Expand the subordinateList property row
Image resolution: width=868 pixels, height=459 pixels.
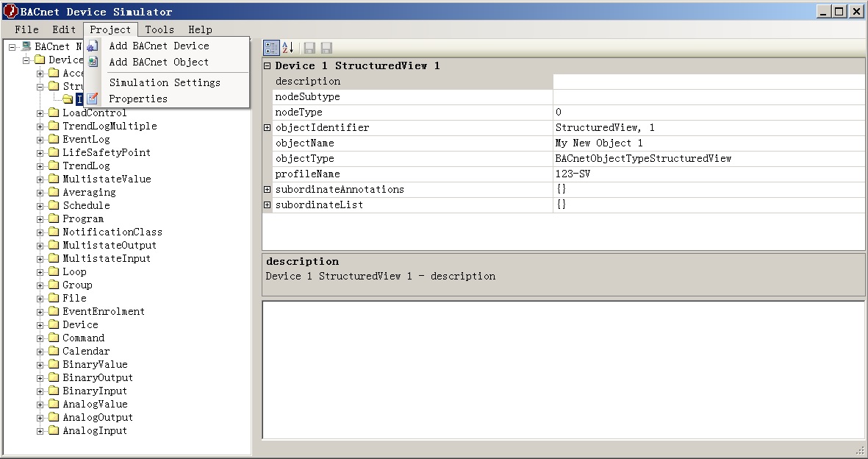266,204
